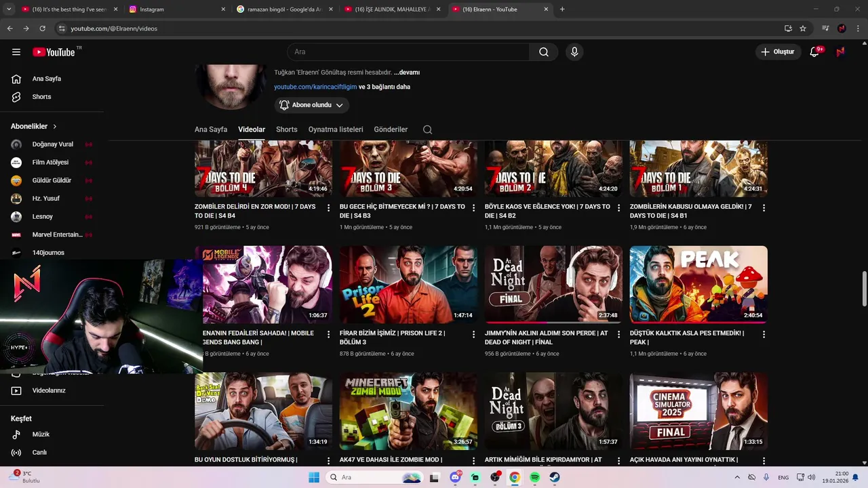The image size is (868, 488).
Task: Open Güldür Güldür subscription channel
Action: pos(52,180)
